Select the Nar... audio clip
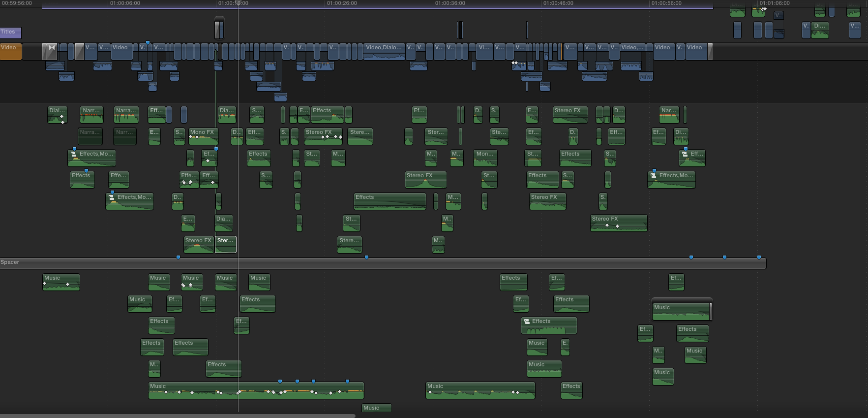This screenshot has height=418, width=868. tap(669, 115)
